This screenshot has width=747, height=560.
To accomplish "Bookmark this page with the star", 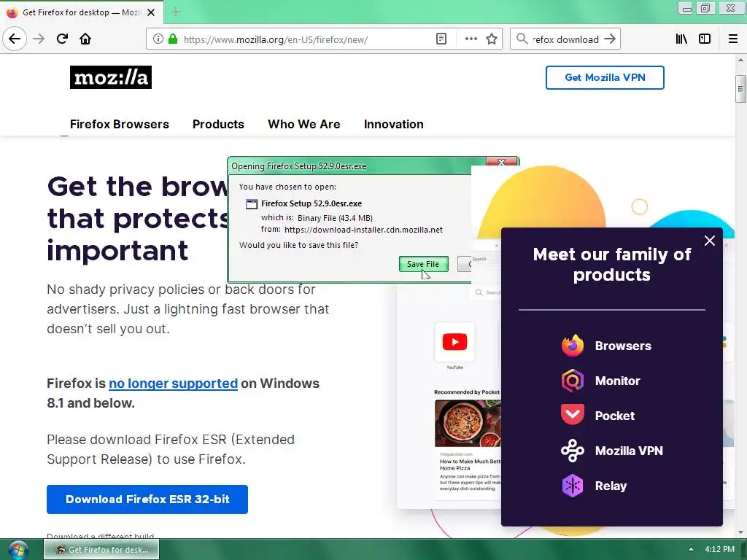I will [492, 39].
